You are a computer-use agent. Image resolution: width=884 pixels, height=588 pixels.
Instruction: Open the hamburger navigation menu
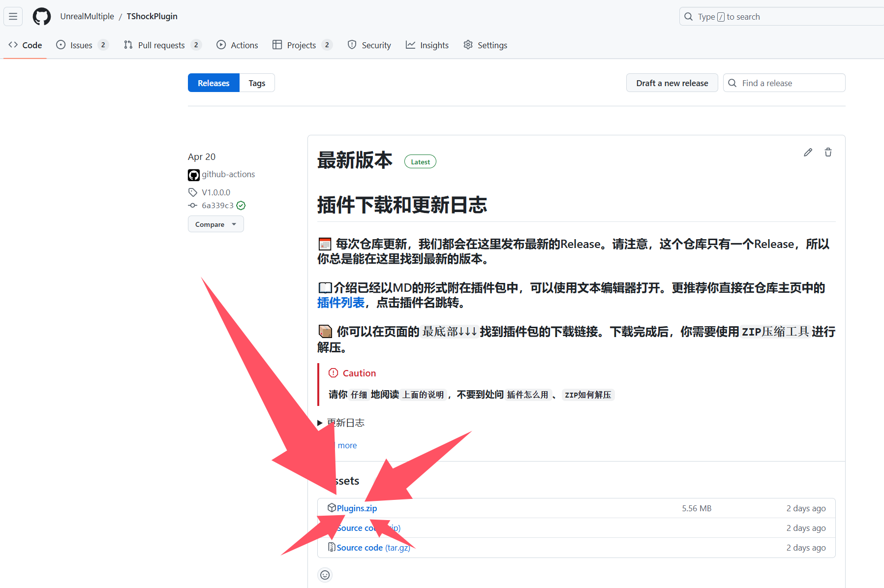13,17
